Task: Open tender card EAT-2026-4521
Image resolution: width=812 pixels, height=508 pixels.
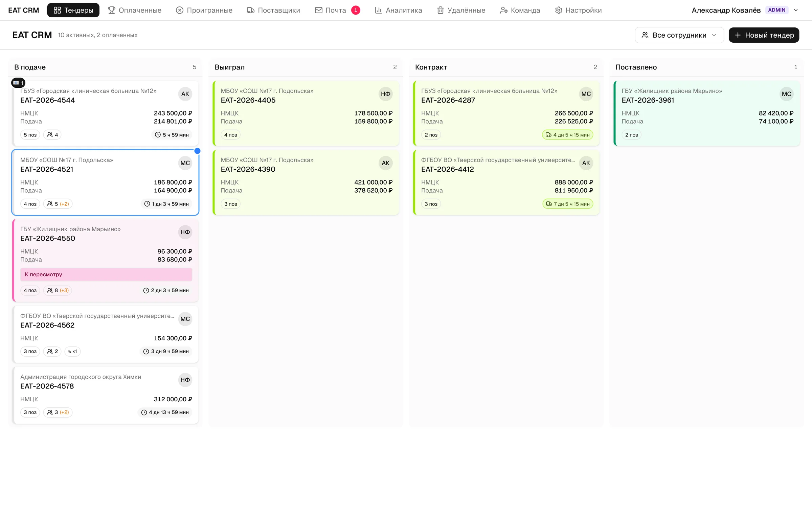Action: pyautogui.click(x=106, y=183)
